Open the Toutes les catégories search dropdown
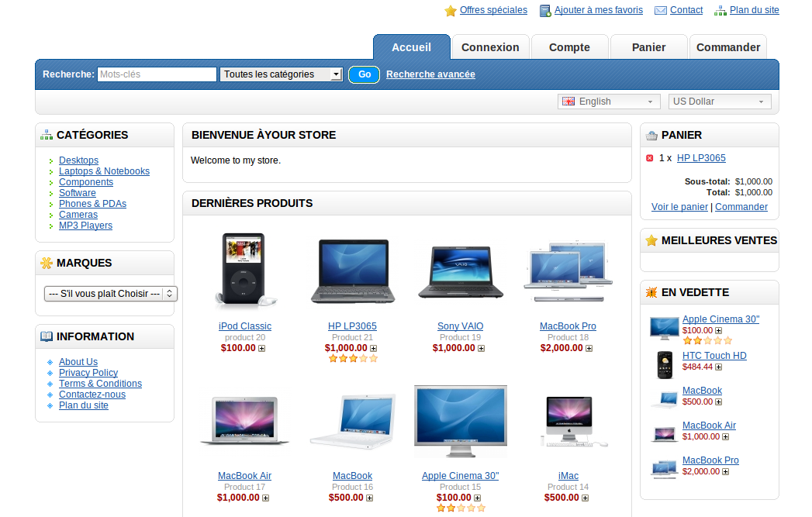This screenshot has width=812, height=517. 282,74
